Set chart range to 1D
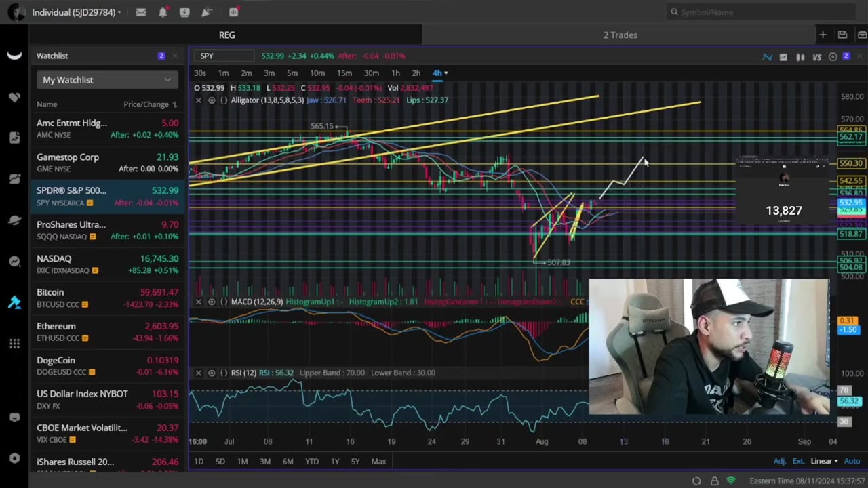This screenshot has width=868, height=488. (x=199, y=462)
